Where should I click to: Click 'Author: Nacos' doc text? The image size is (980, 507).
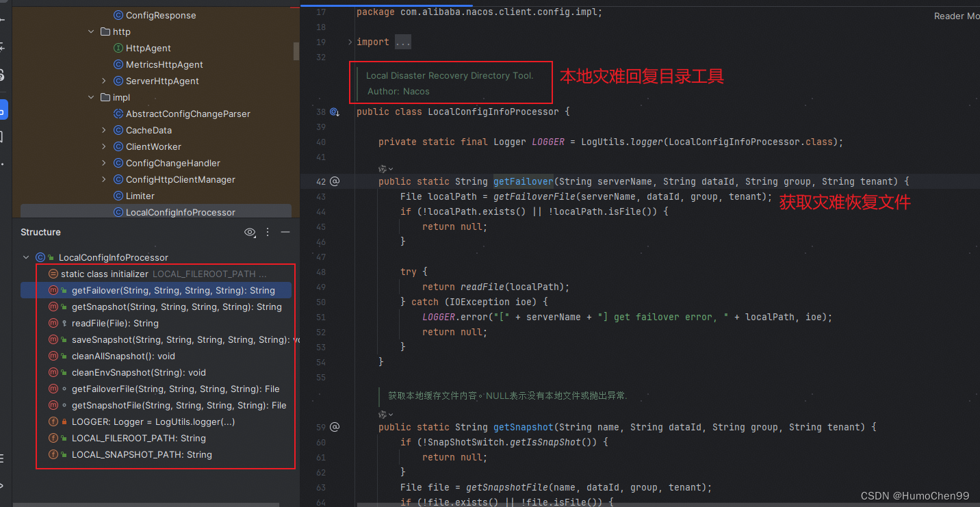[x=398, y=91]
